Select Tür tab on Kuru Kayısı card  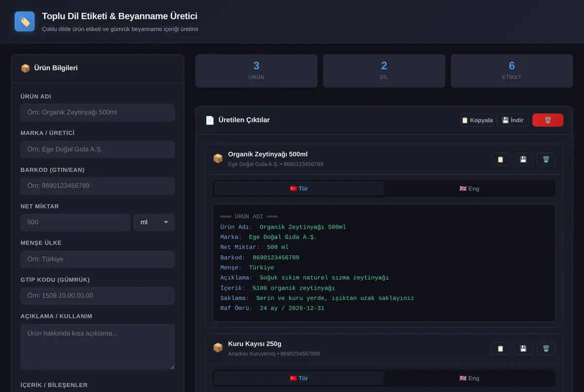(x=299, y=378)
